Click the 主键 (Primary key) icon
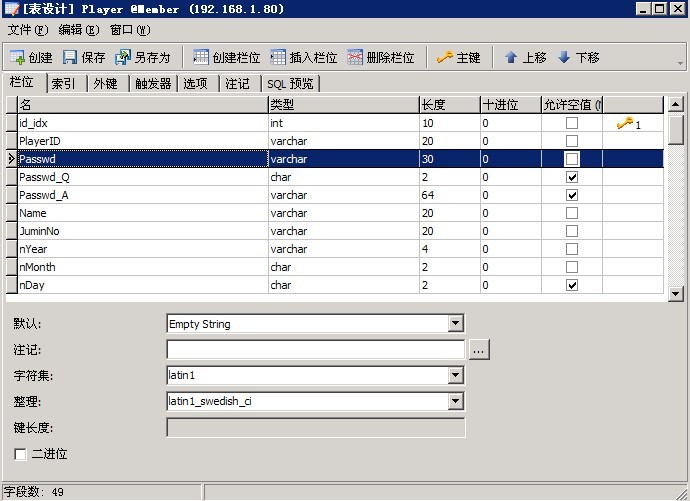The height and width of the screenshot is (501, 690). [x=445, y=58]
